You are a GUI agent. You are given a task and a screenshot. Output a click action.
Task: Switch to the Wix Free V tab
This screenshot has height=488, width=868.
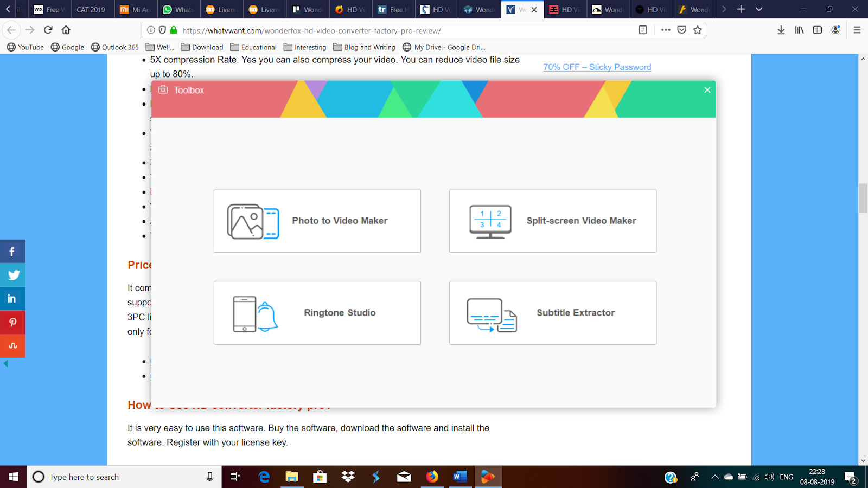coord(50,9)
